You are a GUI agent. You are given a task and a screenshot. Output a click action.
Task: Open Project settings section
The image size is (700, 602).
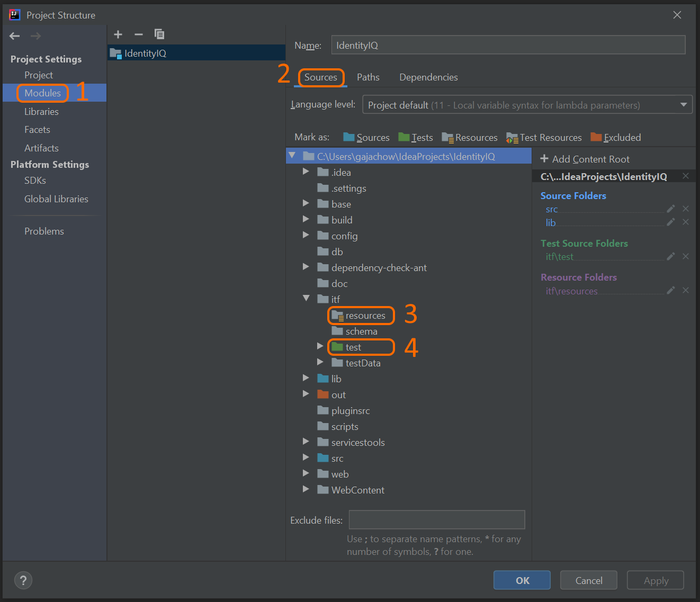coord(39,75)
